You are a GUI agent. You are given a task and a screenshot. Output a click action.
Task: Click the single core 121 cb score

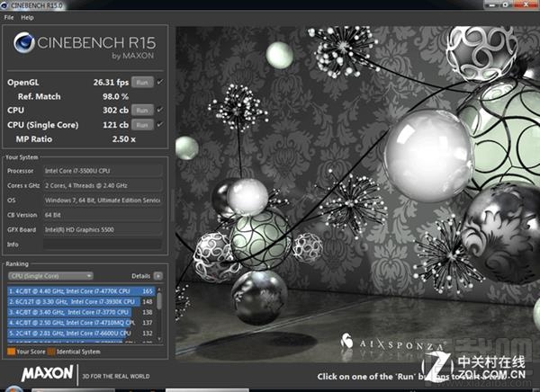tap(115, 125)
